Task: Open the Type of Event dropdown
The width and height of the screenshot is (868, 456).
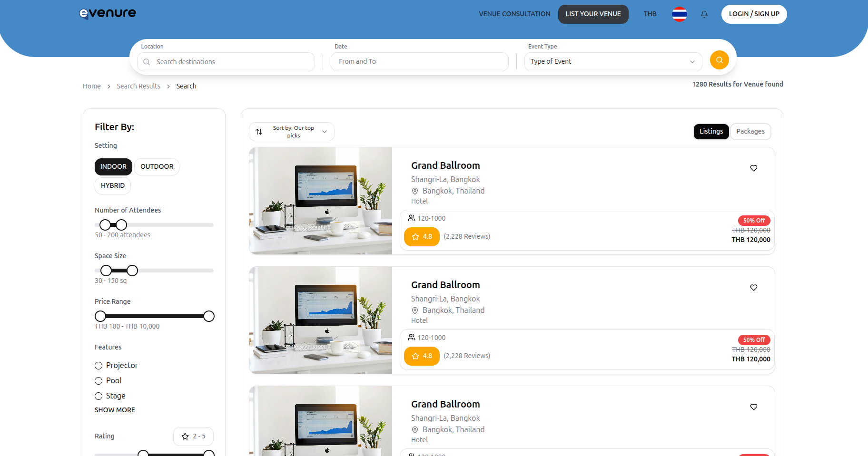Action: (x=612, y=61)
